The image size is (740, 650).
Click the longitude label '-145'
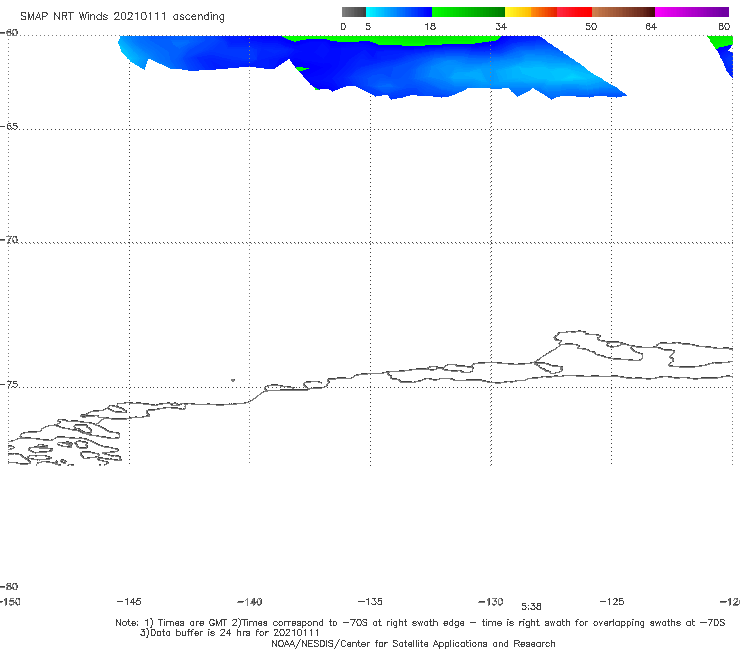pos(129,601)
